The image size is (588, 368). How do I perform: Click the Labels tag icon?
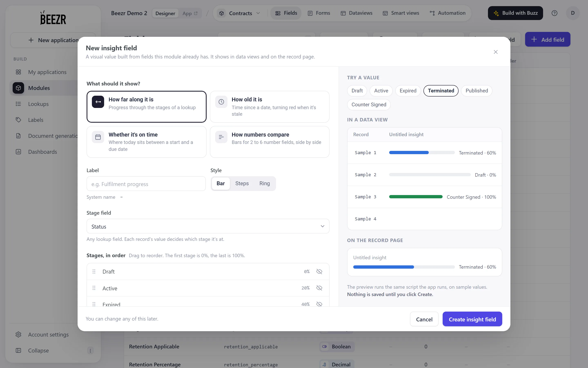pyautogui.click(x=18, y=120)
